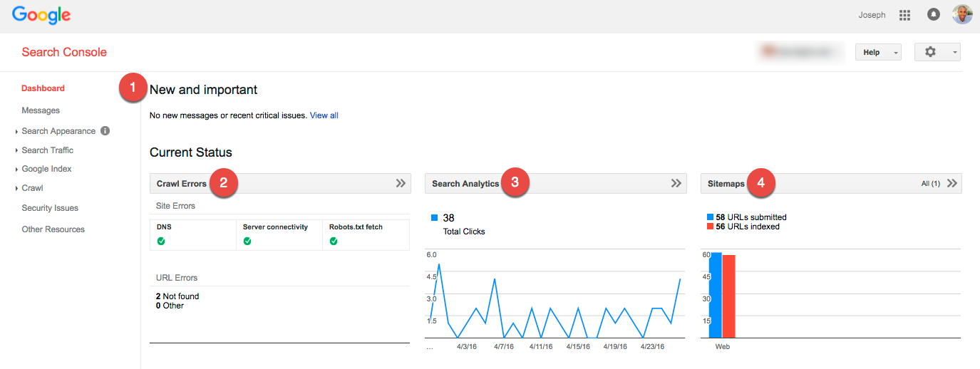Image resolution: width=980 pixels, height=369 pixels.
Task: Open Other Resources in the sidebar
Action: tap(53, 229)
